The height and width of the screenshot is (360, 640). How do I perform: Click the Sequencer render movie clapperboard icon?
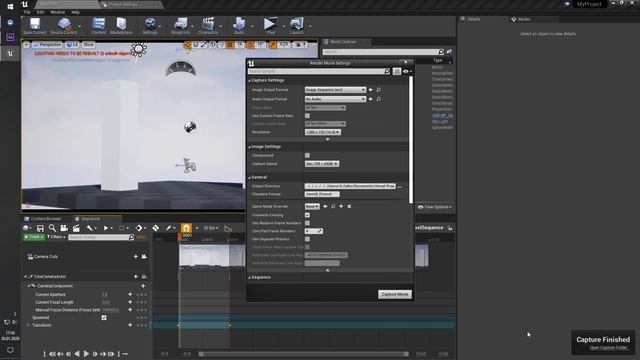click(76, 228)
